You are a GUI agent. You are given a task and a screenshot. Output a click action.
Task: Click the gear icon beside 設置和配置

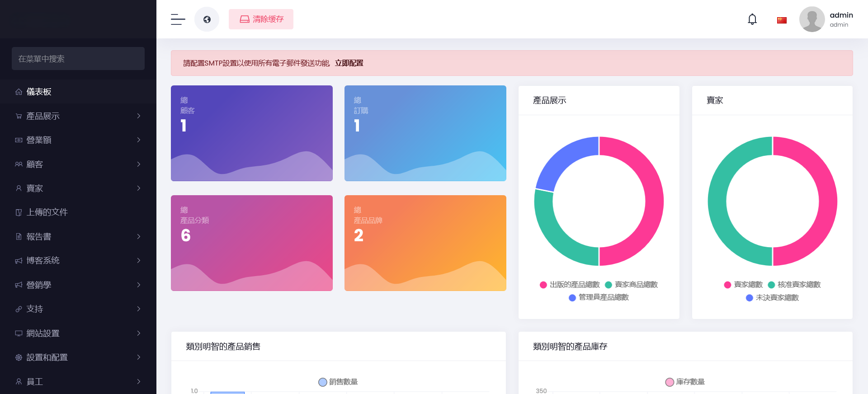19,357
